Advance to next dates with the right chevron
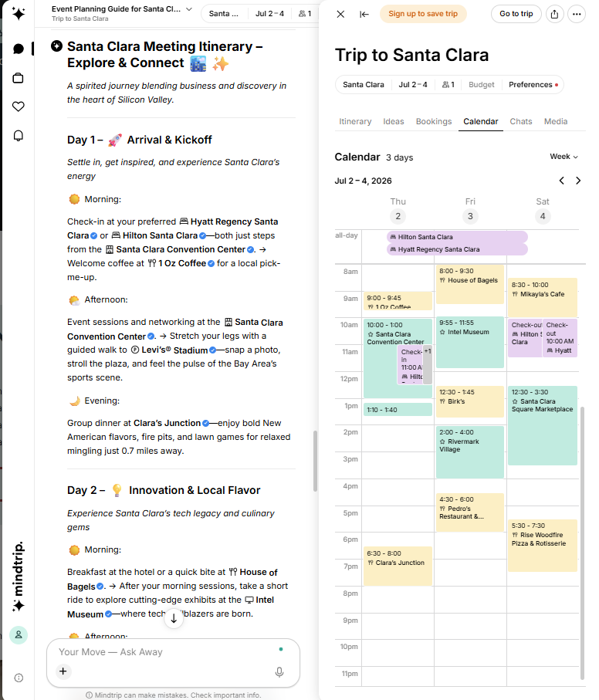 578,180
